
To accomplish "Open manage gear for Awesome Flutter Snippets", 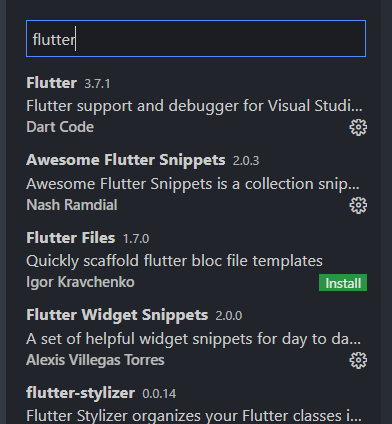I will click(x=358, y=205).
